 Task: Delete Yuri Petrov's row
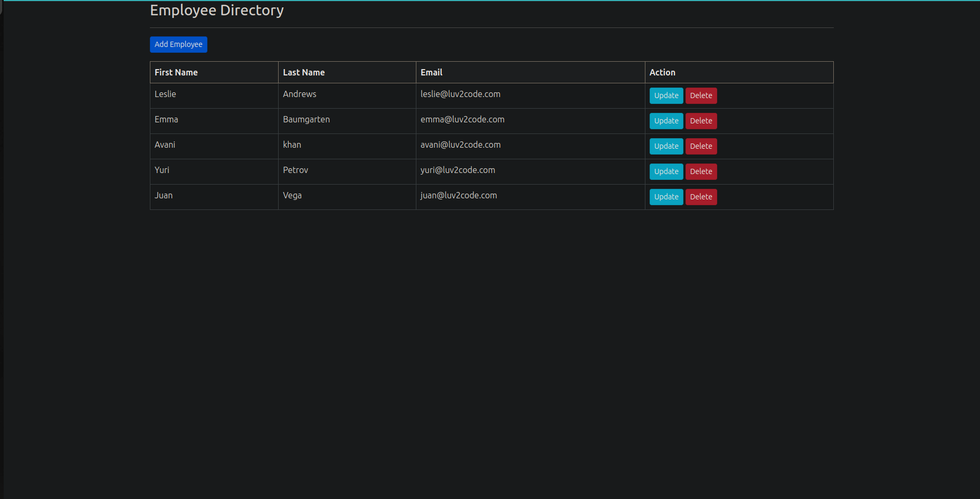(x=701, y=171)
